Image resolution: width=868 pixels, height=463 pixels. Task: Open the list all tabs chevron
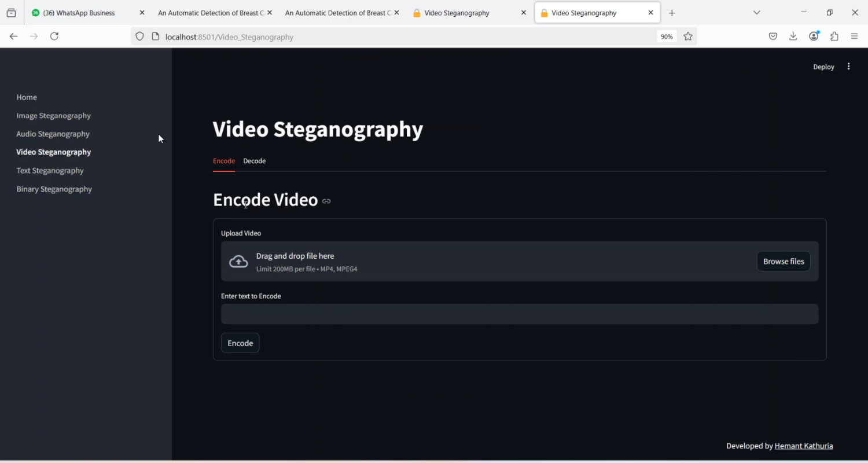[757, 12]
